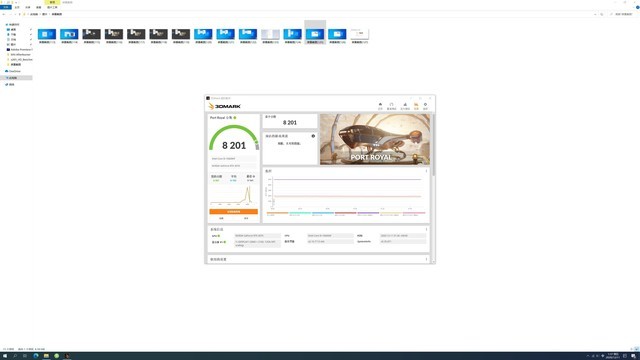Select OneDrive in the navigation pane
The height and width of the screenshot is (360, 640).
coord(14,71)
